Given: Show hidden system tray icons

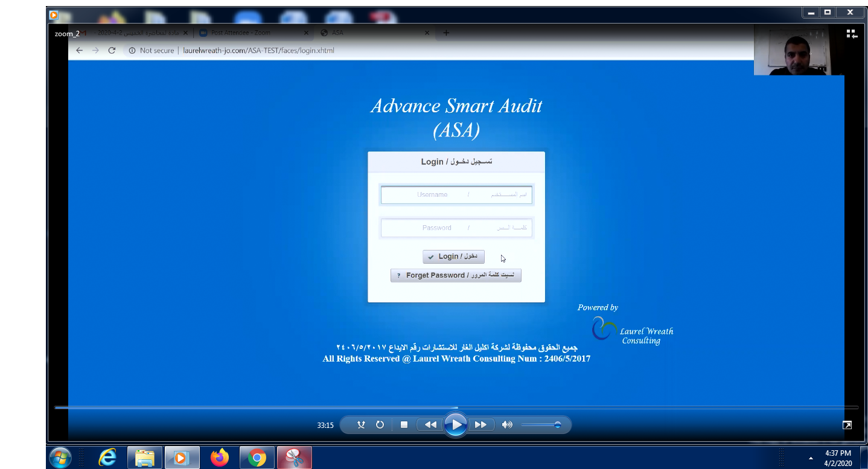Looking at the screenshot, I should coord(811,458).
